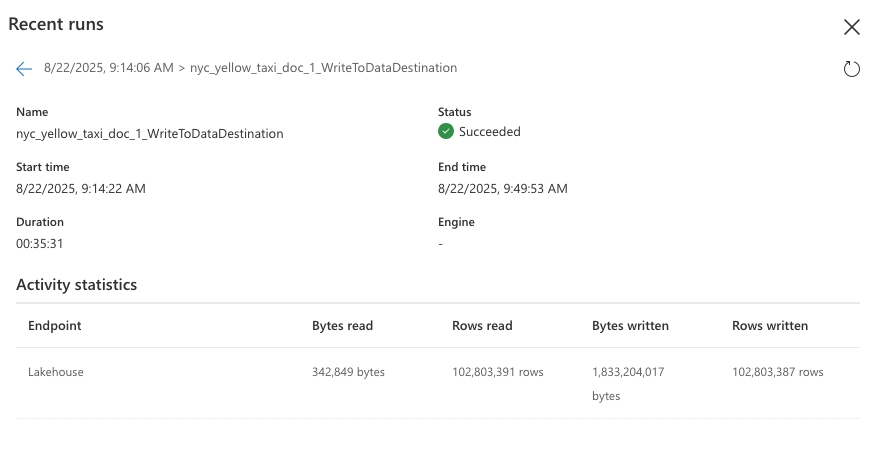878x455 pixels.
Task: Click the 102,803,387 rows written cell
Action: point(778,372)
